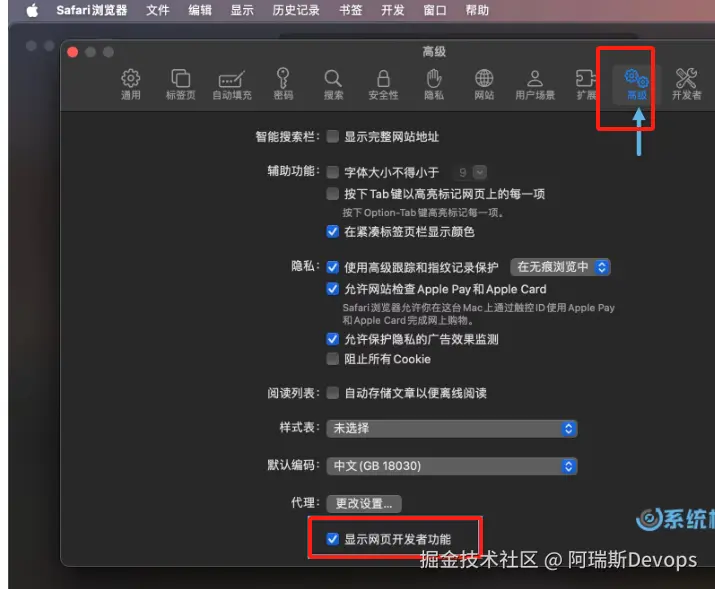Open the 书签 menu
Image resolution: width=715 pixels, height=589 pixels.
tap(351, 10)
